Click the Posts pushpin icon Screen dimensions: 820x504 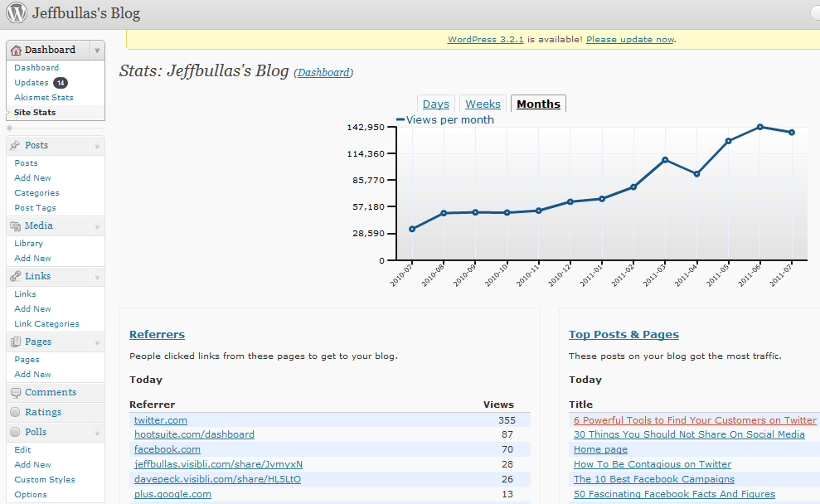pyautogui.click(x=15, y=145)
